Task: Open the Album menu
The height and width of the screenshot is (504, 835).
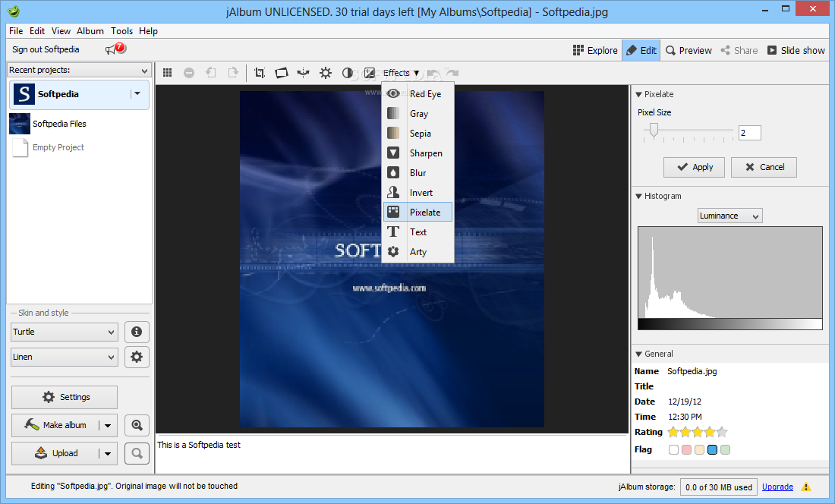Action: pos(90,31)
